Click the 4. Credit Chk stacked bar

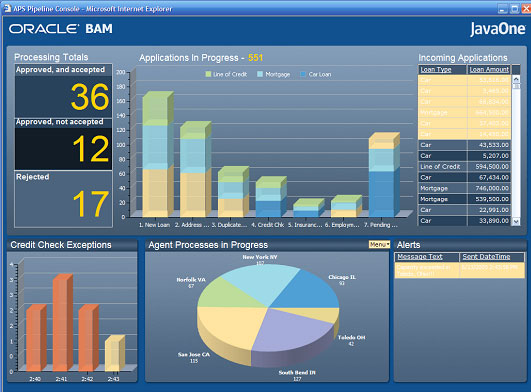coord(271,197)
